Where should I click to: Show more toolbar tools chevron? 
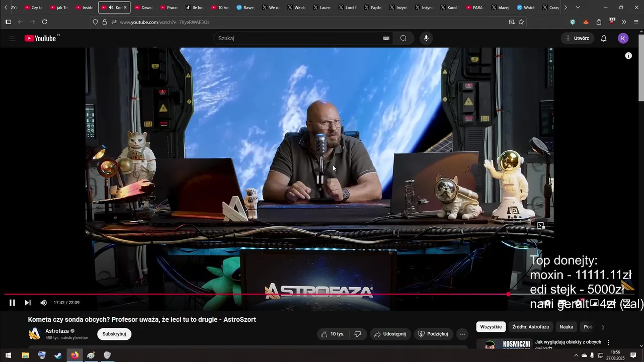click(x=624, y=22)
